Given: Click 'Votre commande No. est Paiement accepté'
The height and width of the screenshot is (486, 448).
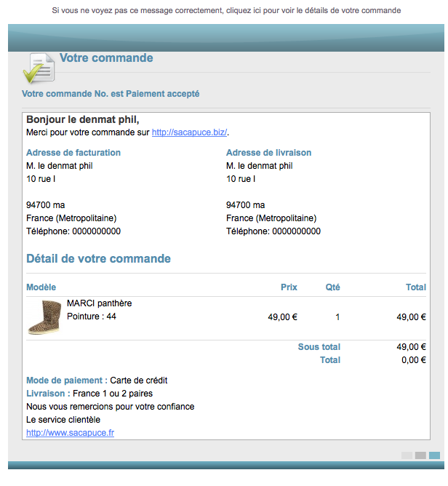Looking at the screenshot, I should pyautogui.click(x=111, y=94).
